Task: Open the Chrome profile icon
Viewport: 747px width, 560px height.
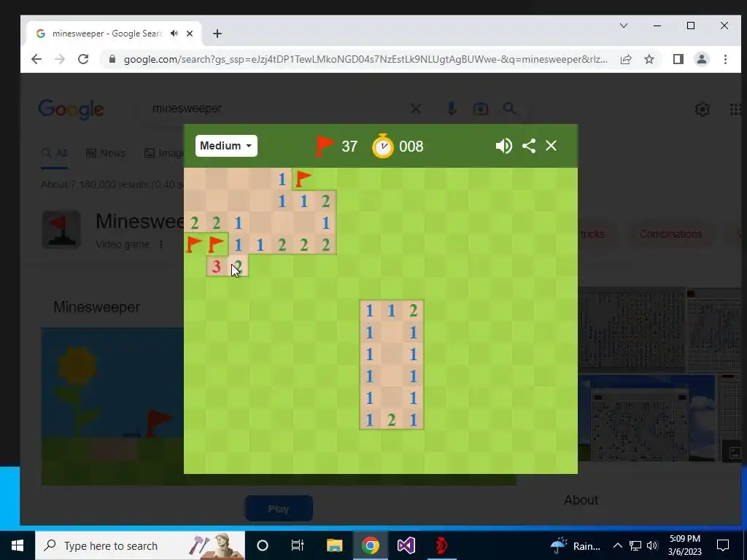Action: (702, 59)
